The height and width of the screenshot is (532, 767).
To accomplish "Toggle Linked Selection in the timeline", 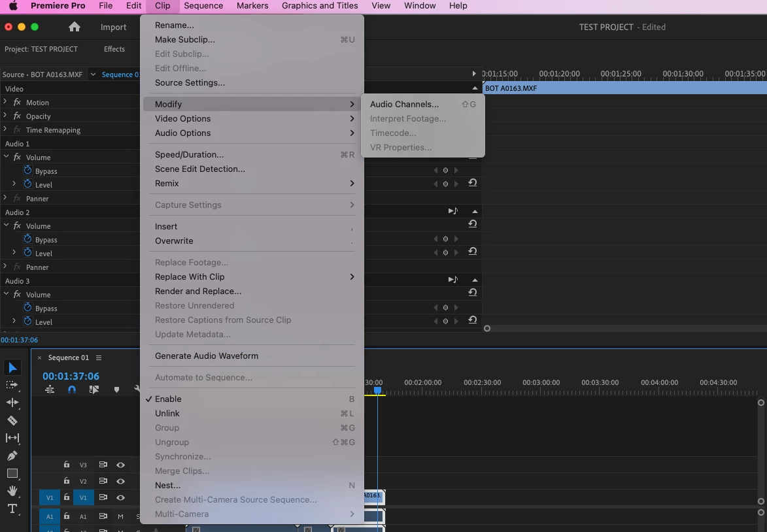I will pos(94,390).
